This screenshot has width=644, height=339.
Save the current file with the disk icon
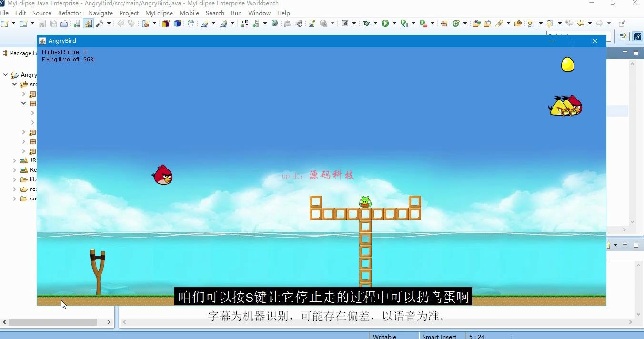(41, 23)
